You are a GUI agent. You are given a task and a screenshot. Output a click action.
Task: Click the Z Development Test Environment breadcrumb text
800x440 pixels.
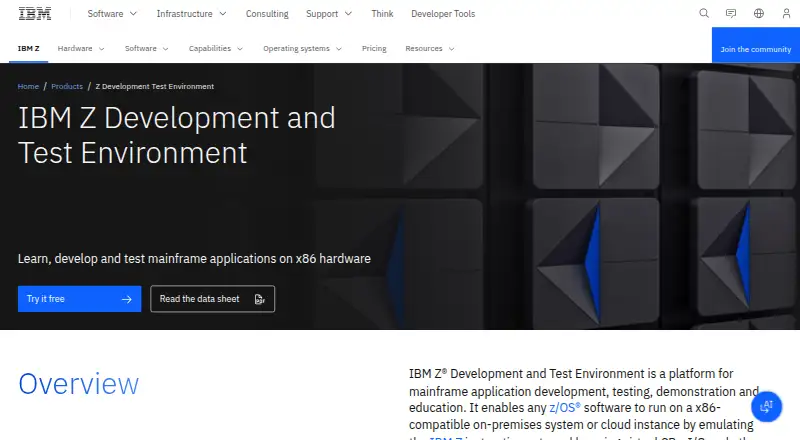tap(155, 86)
